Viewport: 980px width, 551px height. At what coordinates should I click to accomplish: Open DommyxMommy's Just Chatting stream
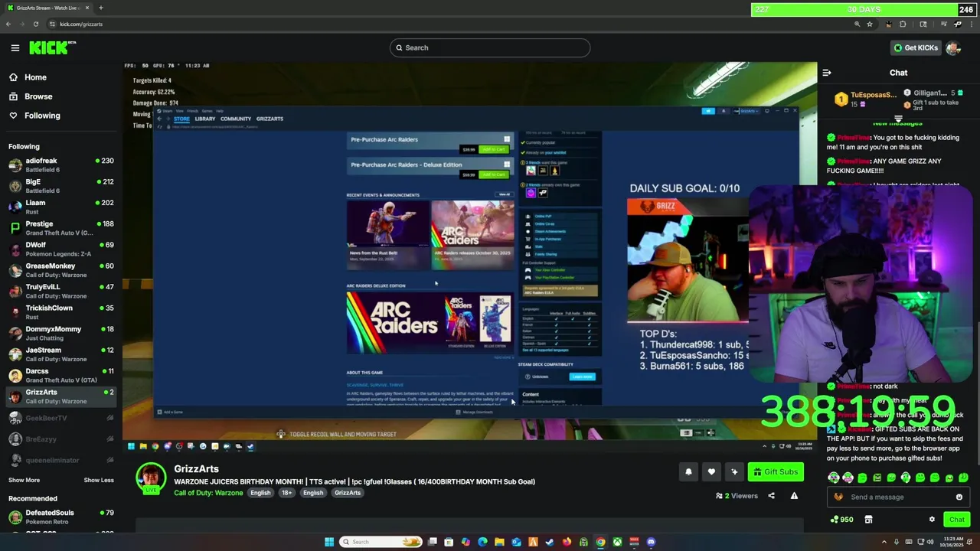pos(61,333)
